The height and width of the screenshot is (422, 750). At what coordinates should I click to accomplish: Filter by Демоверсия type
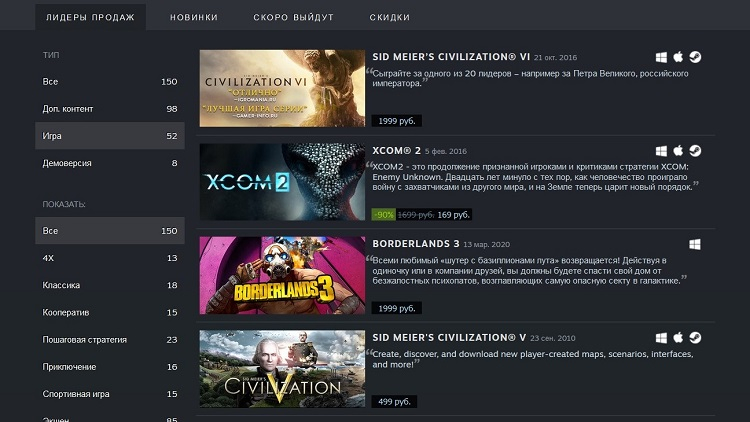(x=110, y=163)
